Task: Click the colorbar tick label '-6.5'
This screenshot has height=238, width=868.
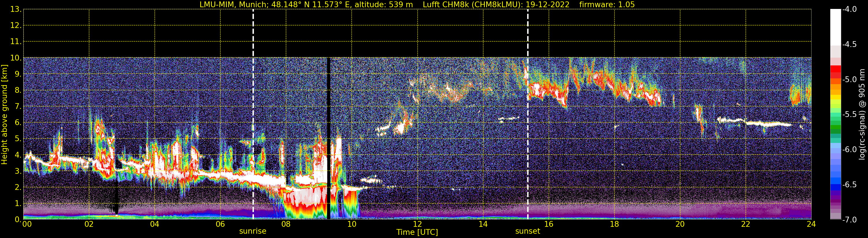Action: pyautogui.click(x=849, y=185)
